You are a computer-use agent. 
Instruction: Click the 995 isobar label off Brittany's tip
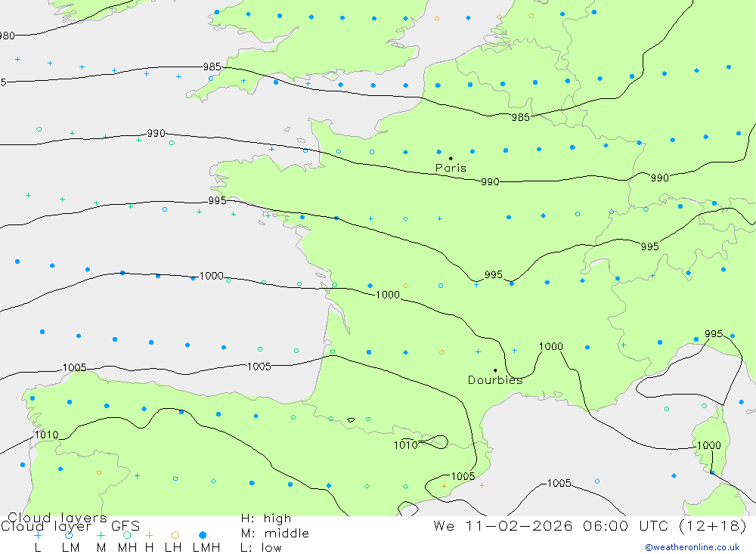[x=218, y=200]
